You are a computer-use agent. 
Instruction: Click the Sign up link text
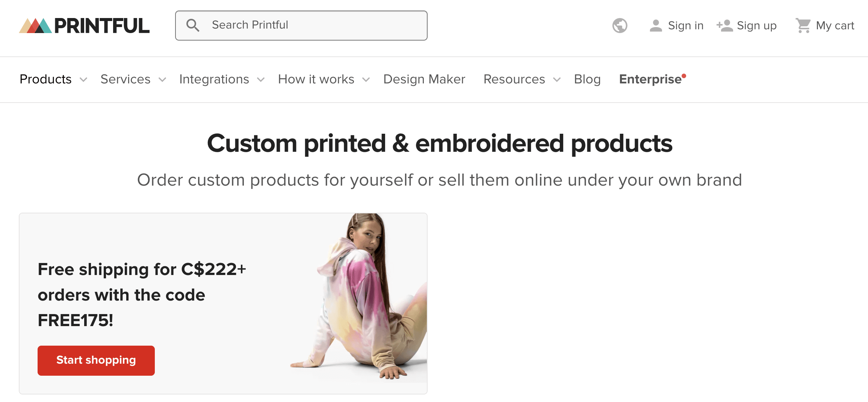(x=756, y=26)
